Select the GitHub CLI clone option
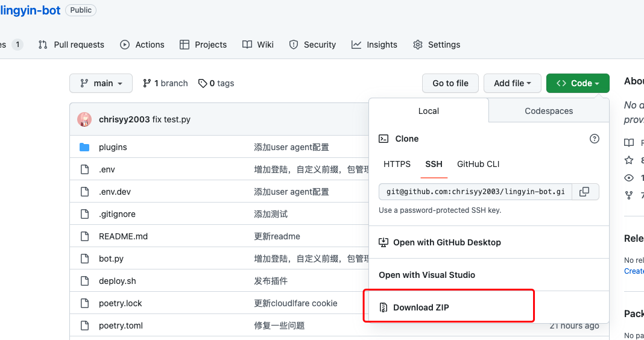 click(478, 164)
